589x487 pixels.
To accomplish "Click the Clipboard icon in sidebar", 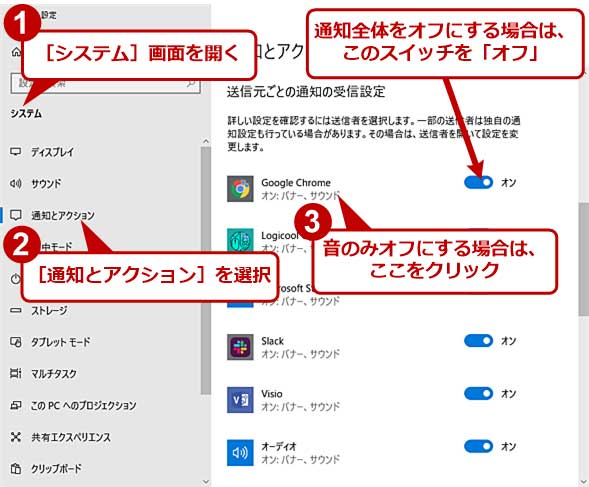I will click(15, 469).
